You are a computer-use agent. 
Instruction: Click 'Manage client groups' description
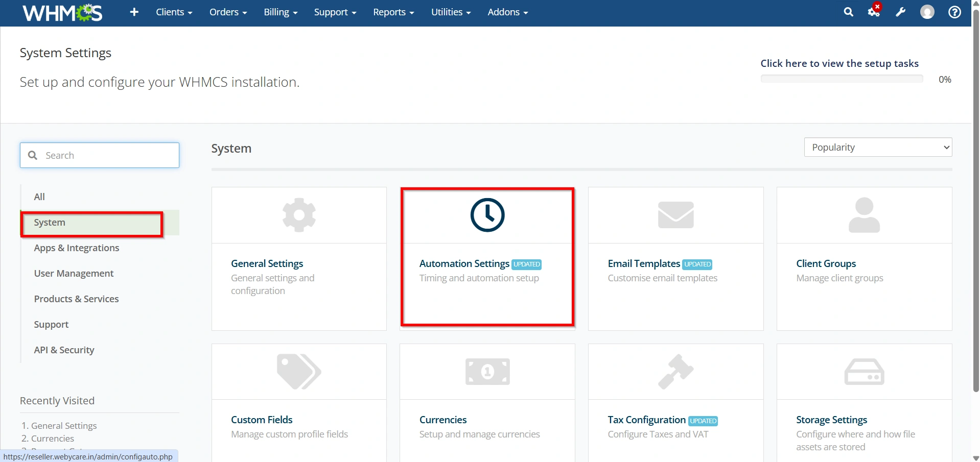[x=839, y=278]
